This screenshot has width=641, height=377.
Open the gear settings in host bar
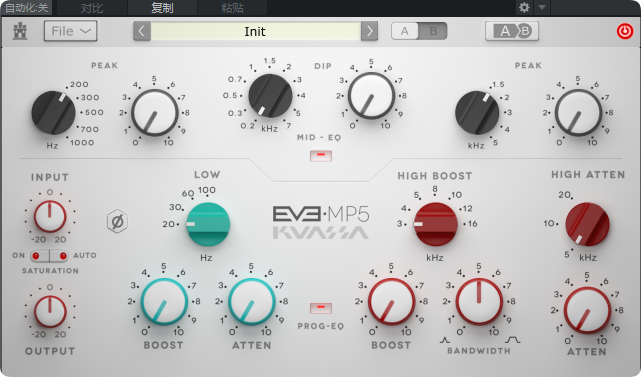pos(524,7)
